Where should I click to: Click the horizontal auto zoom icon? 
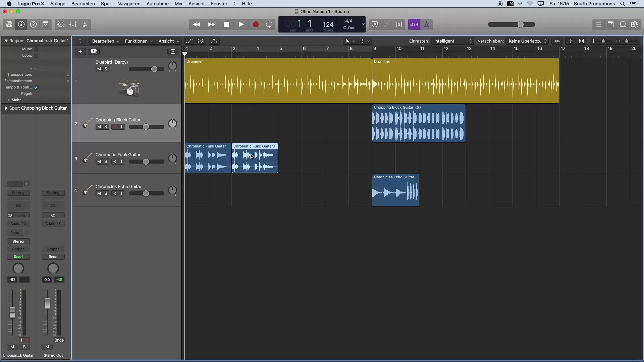click(x=582, y=41)
